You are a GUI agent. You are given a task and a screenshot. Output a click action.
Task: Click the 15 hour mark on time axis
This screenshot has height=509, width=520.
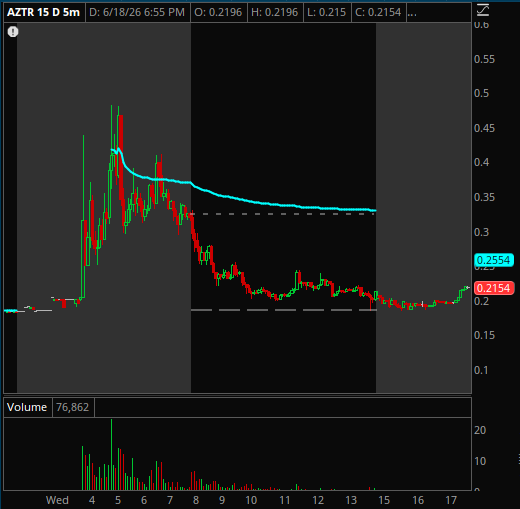click(384, 500)
